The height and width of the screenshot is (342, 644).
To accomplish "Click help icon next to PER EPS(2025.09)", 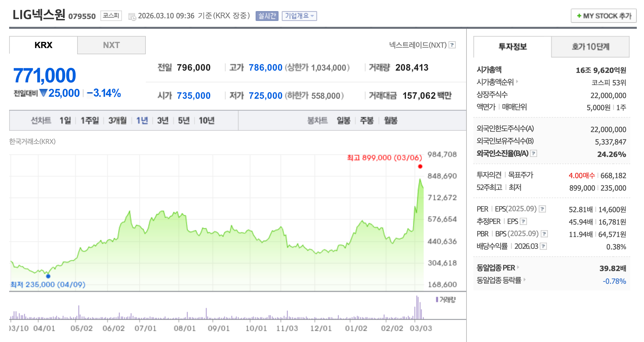I will pyautogui.click(x=542, y=209).
